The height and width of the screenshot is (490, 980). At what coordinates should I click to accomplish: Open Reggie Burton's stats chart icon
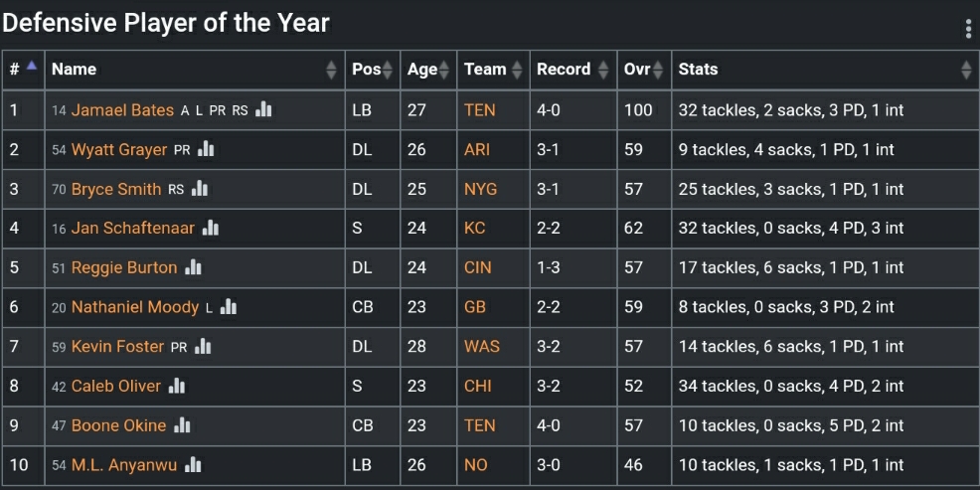click(x=193, y=267)
